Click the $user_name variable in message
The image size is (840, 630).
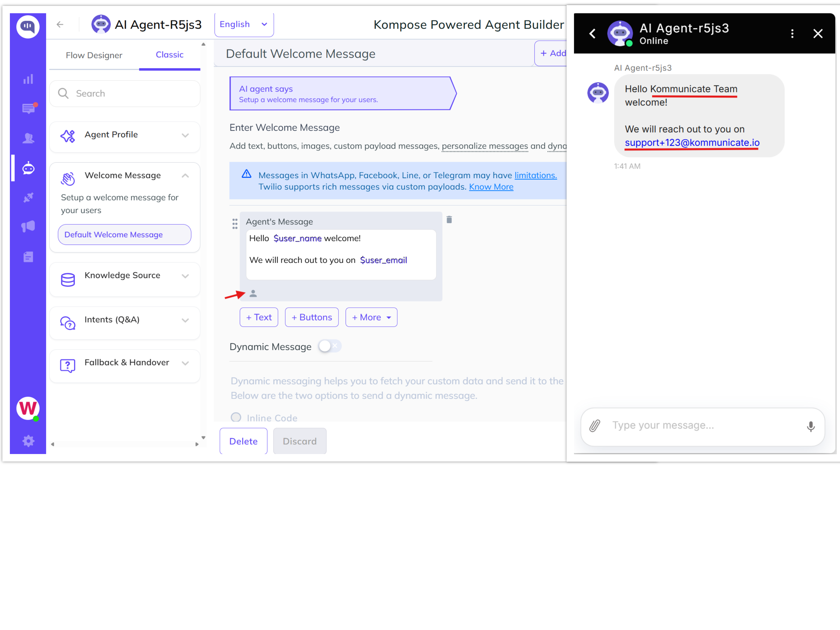point(297,239)
